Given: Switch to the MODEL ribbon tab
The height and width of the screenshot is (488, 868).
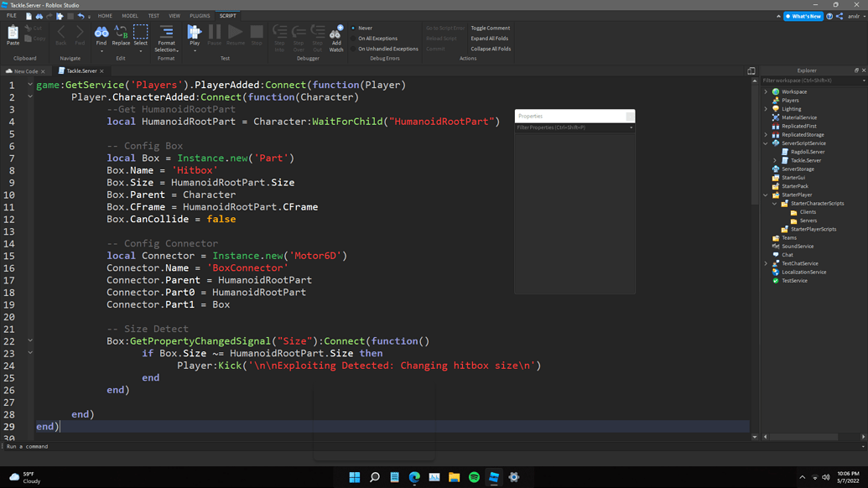Looking at the screenshot, I should pyautogui.click(x=132, y=15).
